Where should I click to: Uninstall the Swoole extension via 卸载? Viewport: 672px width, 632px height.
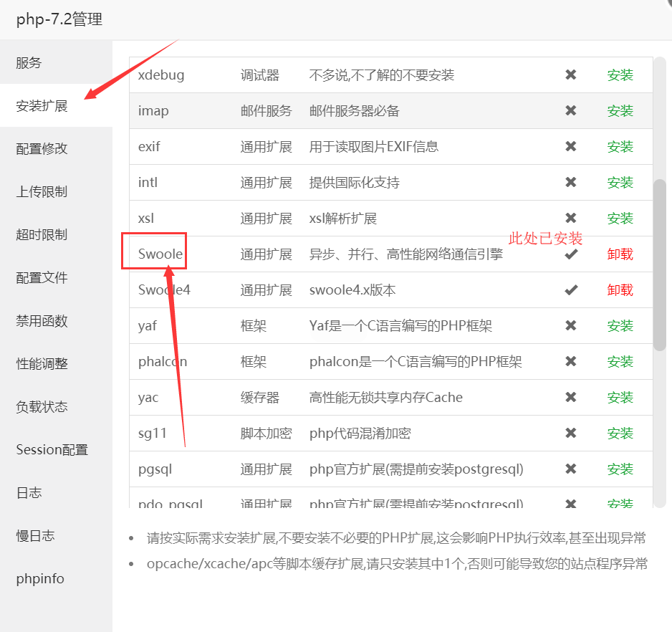(x=620, y=254)
